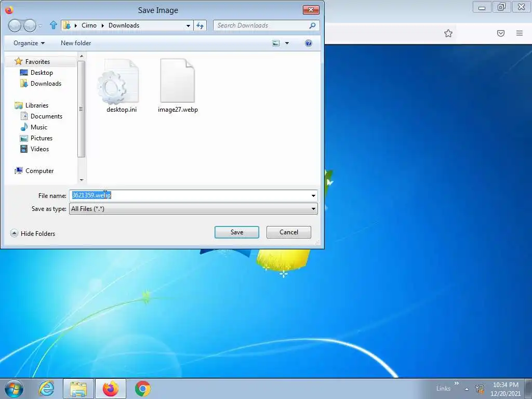
Task: Launch Internet Explorer from the taskbar
Action: [46, 389]
